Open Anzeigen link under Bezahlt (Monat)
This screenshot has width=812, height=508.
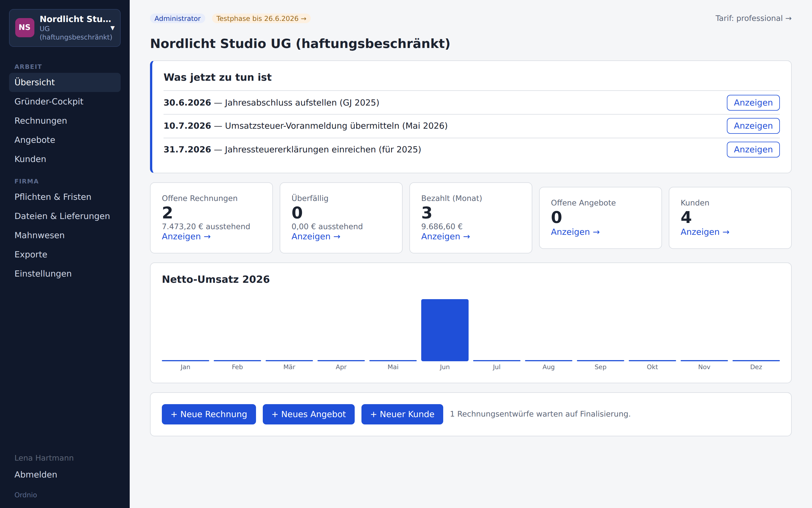coord(445,237)
